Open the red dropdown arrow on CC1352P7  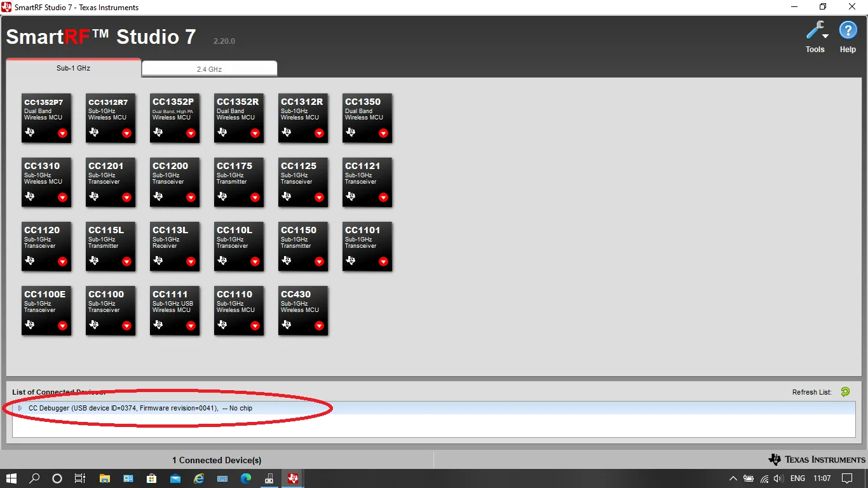[62, 133]
